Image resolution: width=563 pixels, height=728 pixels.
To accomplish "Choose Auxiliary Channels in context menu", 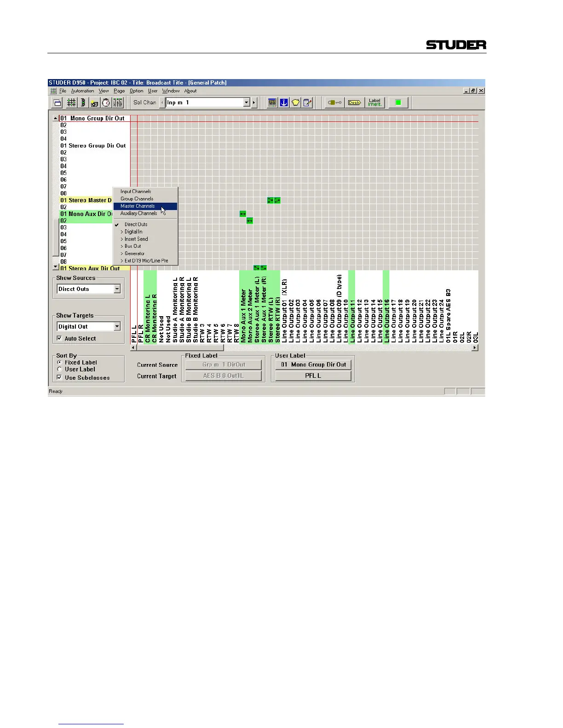I will tap(145, 214).
